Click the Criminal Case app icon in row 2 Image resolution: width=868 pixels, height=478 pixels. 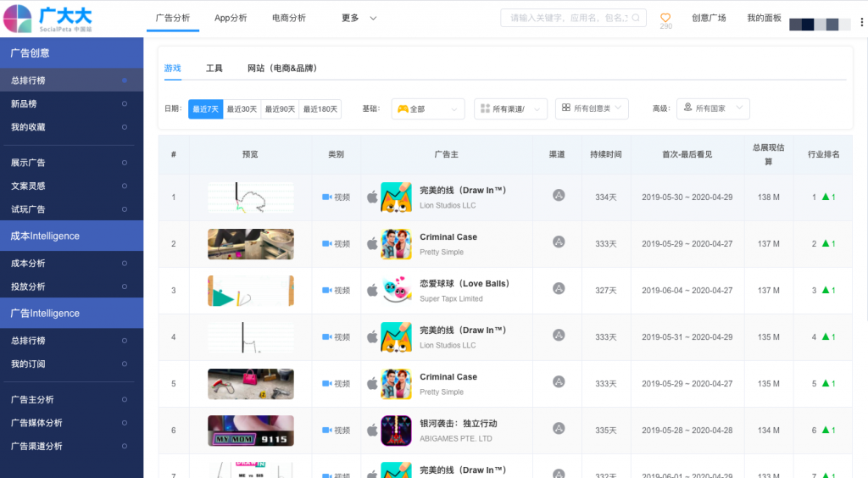click(x=397, y=244)
